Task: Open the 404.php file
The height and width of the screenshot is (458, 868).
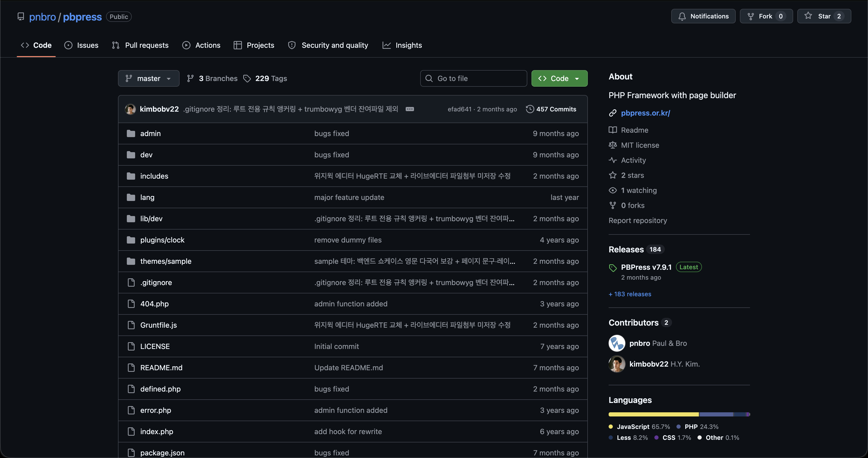Action: point(154,304)
